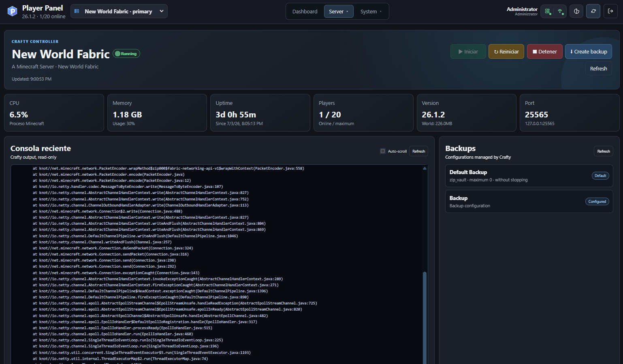Expand the Server menu in navigation

(339, 11)
